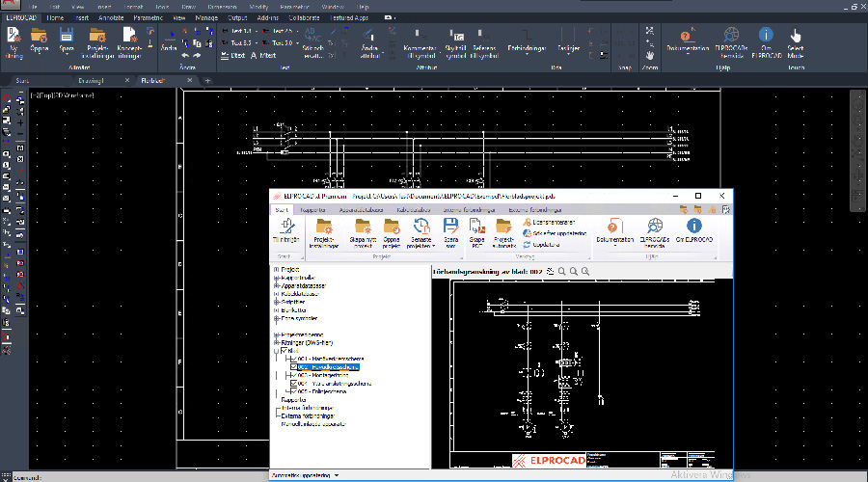Click the Dokumentation icon in the main CAD ribbon

pyautogui.click(x=688, y=36)
